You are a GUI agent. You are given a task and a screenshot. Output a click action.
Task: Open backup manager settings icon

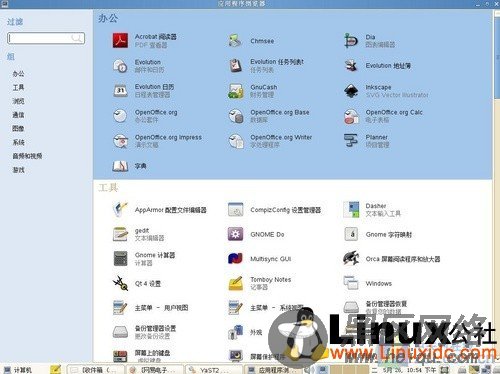(120, 332)
